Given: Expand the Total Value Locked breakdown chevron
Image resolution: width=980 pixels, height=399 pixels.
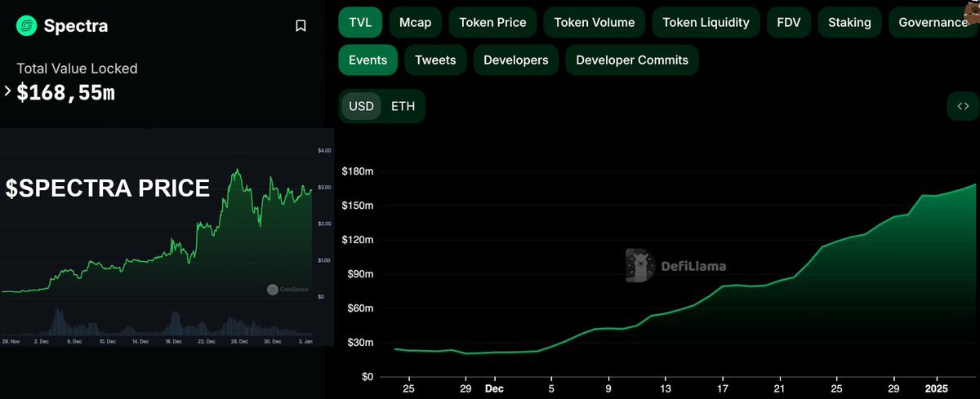Looking at the screenshot, I should tap(7, 91).
